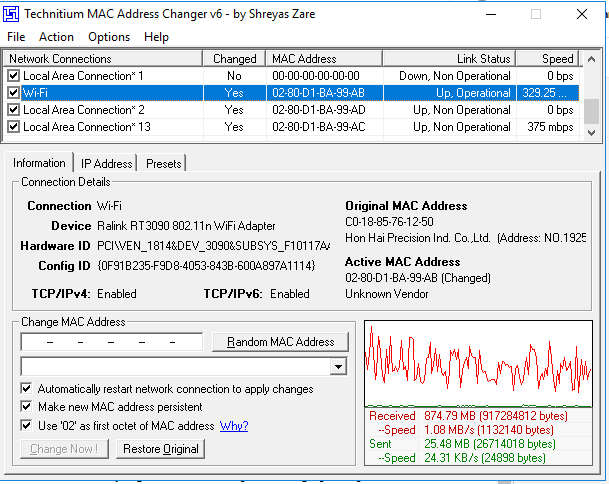
Task: Click MAC address 02-80-D1-BA-99-AD cell
Action: click(x=319, y=110)
